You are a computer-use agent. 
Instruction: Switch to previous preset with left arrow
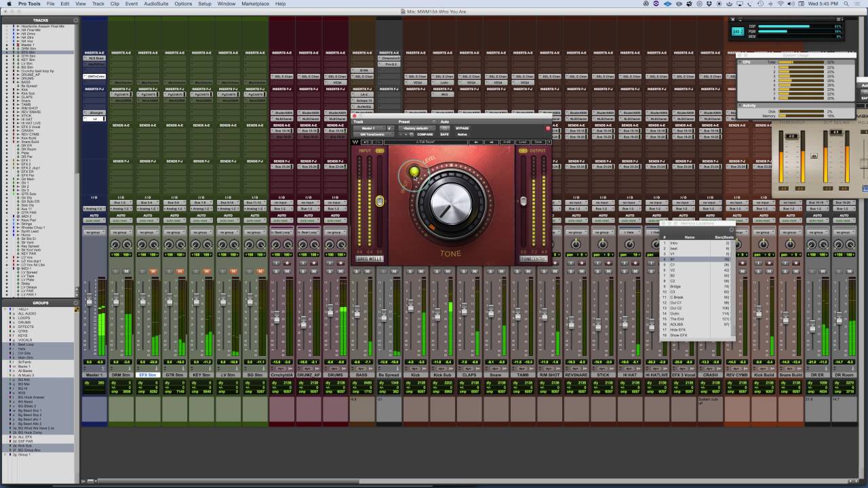477,142
